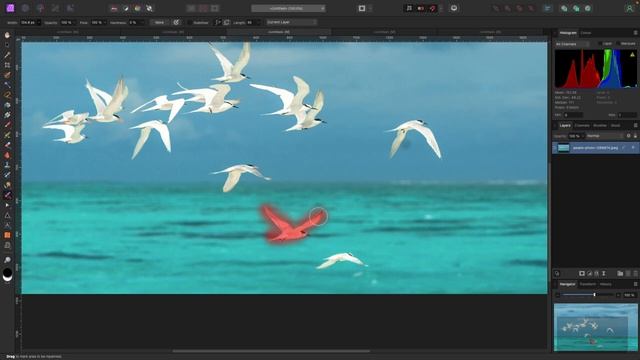Click the Navigator zoom slider handle
The height and width of the screenshot is (360, 640).
click(x=594, y=295)
